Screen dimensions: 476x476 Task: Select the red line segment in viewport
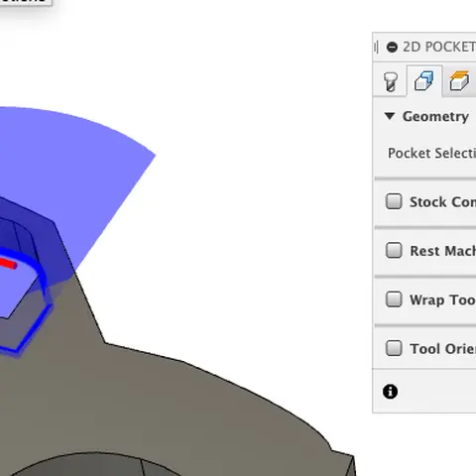click(x=8, y=264)
